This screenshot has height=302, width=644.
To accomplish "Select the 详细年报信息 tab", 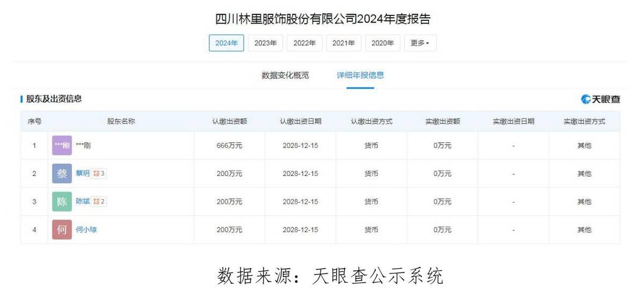I will 360,76.
